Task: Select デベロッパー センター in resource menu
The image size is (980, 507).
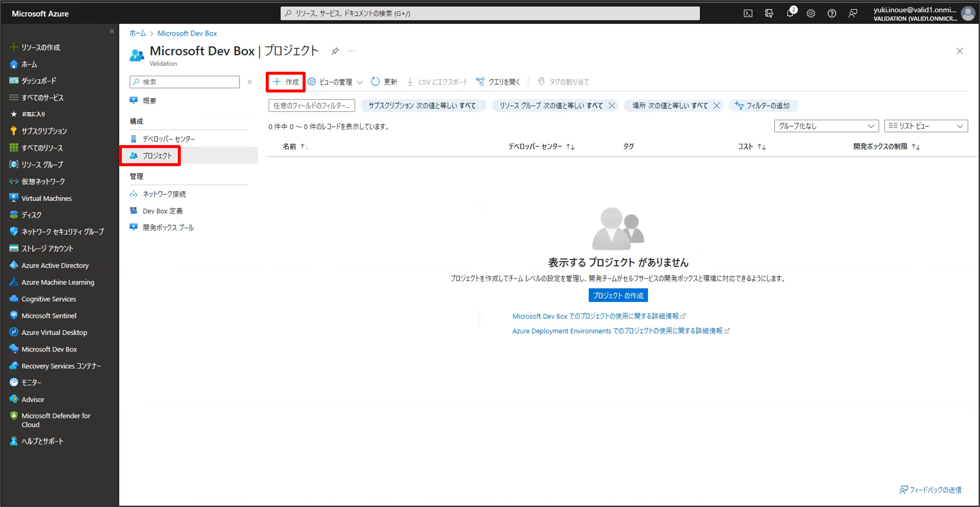Action: (x=169, y=139)
